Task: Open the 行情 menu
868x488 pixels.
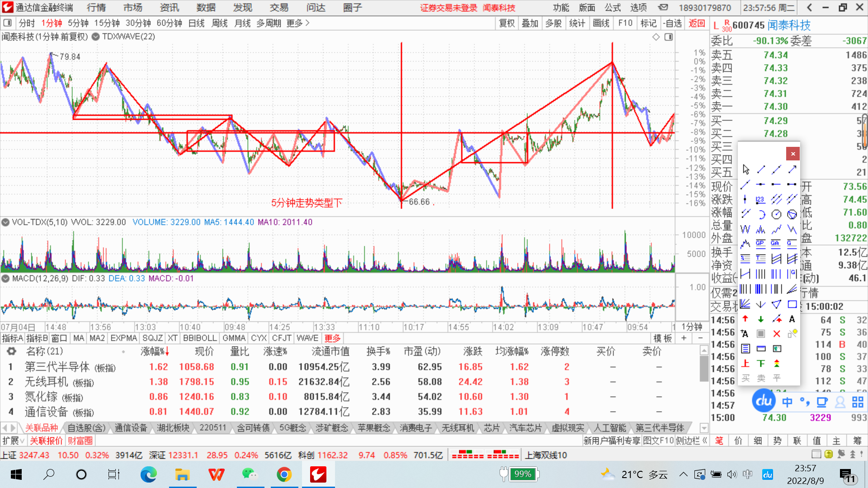Action: click(96, 8)
